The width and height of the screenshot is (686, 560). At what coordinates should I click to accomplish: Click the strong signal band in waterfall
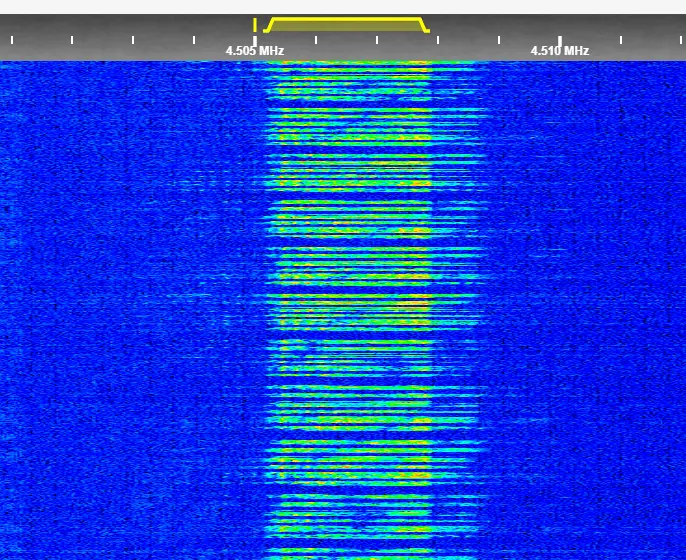pyautogui.click(x=350, y=300)
